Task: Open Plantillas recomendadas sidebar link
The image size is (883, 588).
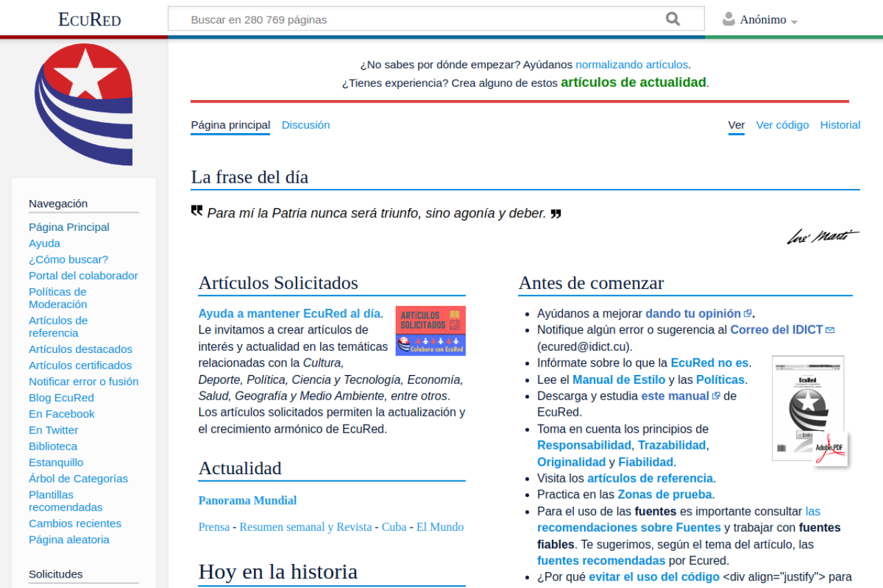Action: pyautogui.click(x=66, y=501)
